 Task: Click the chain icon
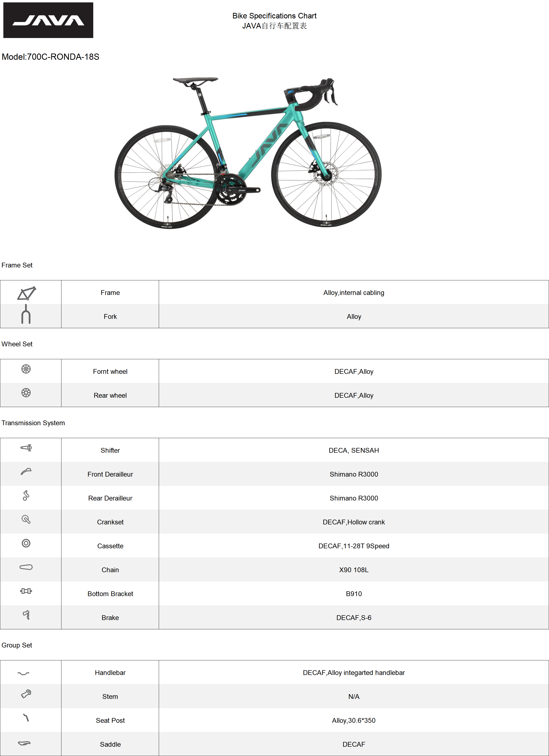coord(26,567)
